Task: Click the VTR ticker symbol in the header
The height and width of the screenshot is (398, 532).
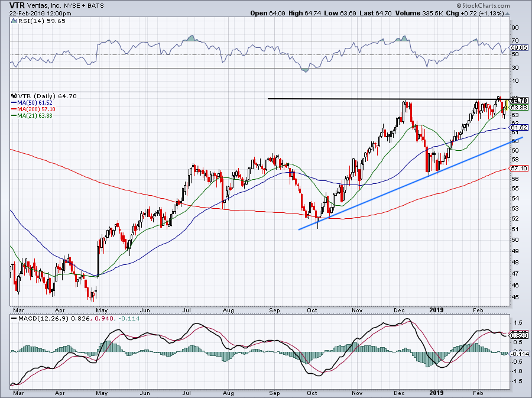Action: click(x=17, y=5)
